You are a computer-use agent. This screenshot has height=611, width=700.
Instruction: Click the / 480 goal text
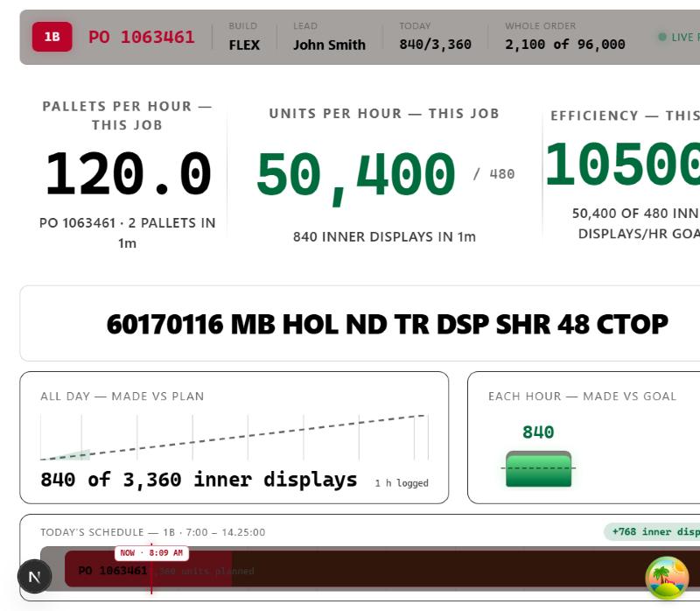[493, 173]
